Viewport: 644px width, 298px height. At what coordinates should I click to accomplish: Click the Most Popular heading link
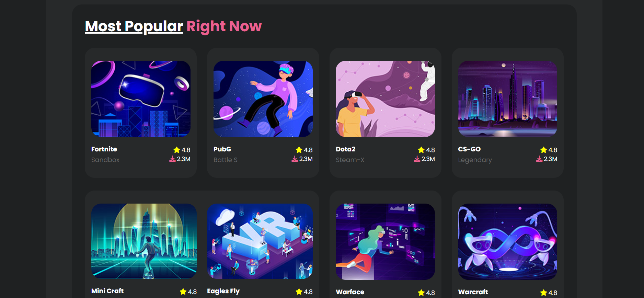point(134,26)
